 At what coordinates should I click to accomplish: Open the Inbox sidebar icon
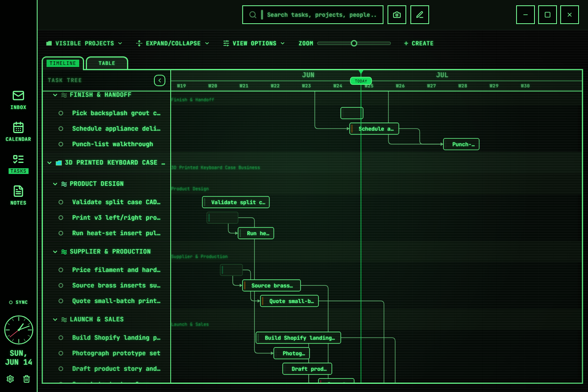pos(18,100)
